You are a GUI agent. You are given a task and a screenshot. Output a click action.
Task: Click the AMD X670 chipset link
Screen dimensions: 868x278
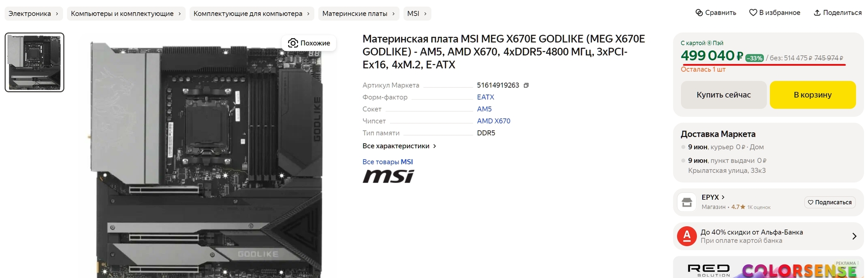click(x=493, y=121)
